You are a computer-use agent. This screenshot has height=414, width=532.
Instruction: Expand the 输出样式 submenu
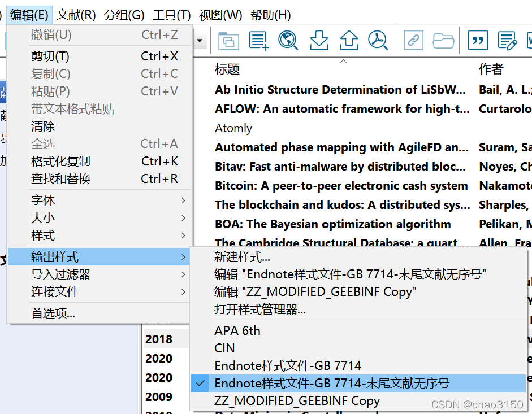point(100,256)
